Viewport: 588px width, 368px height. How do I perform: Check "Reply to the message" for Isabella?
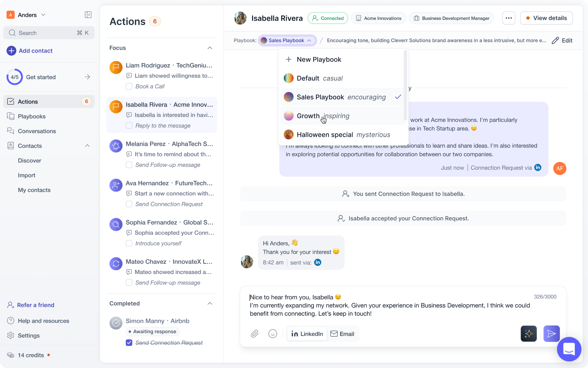[x=129, y=125]
